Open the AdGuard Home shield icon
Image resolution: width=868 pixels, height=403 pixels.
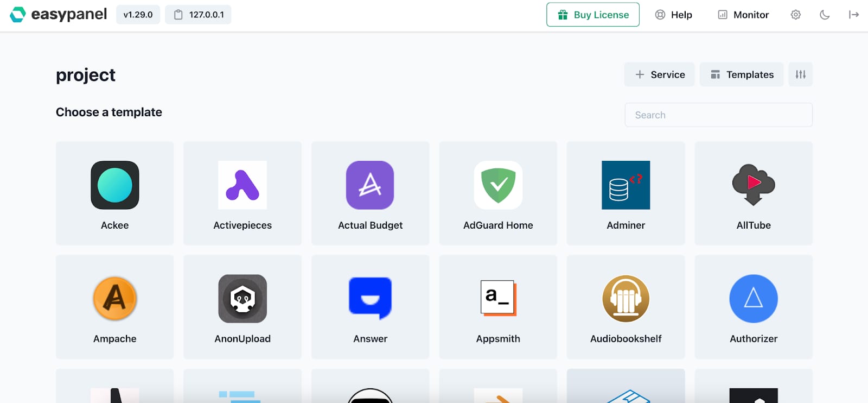coord(498,185)
